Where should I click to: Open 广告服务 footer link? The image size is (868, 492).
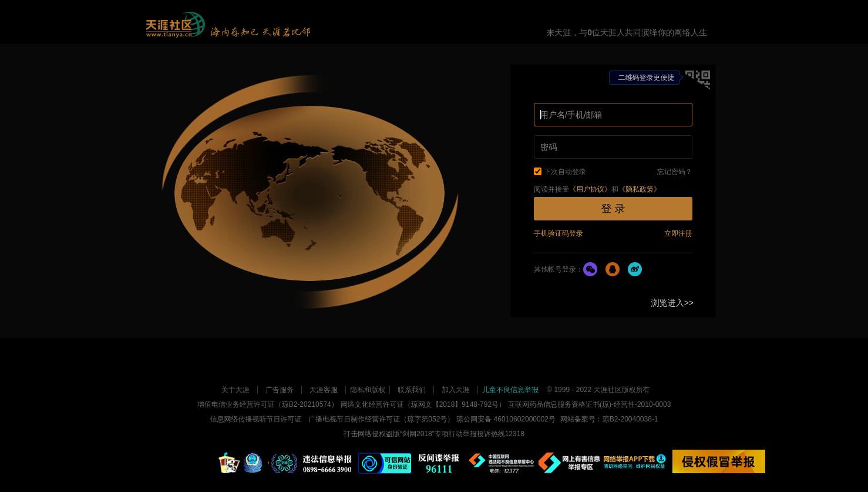click(280, 390)
